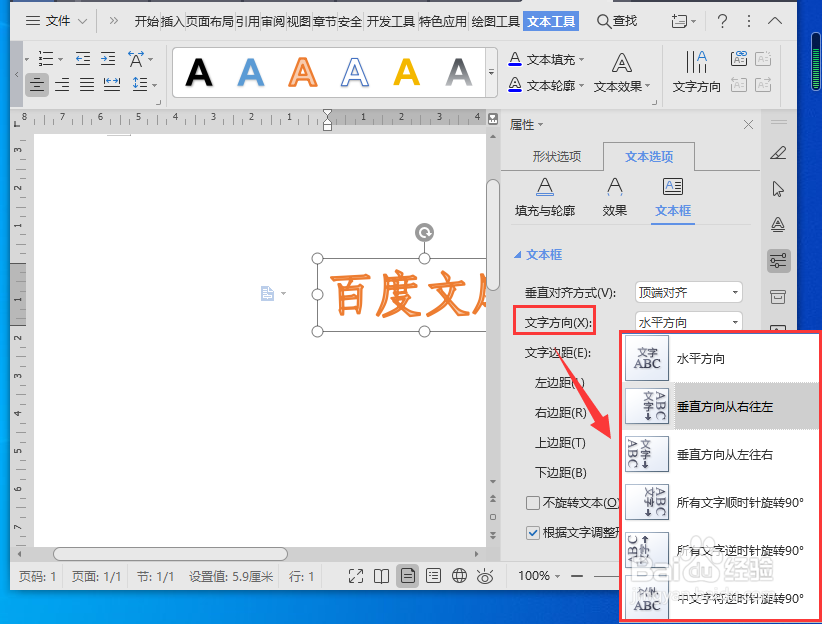Select 所有文字逆时针旋转90° option
822x624 pixels.
point(721,551)
